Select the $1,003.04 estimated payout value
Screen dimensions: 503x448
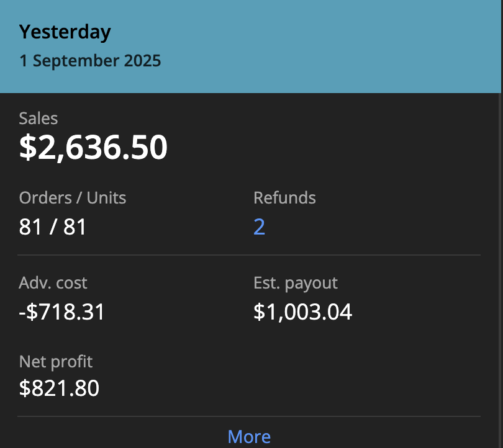(x=302, y=311)
